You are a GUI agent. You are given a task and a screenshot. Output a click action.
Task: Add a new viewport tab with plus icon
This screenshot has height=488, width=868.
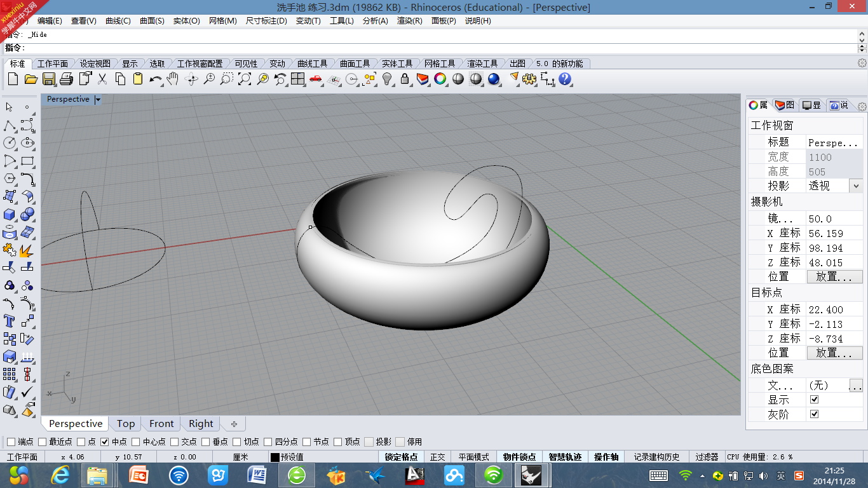(234, 424)
